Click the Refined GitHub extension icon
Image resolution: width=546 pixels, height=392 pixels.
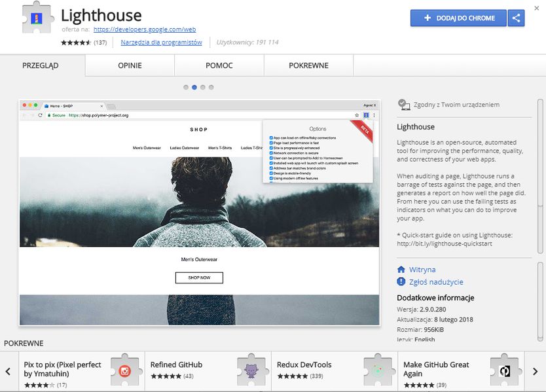coord(251,370)
